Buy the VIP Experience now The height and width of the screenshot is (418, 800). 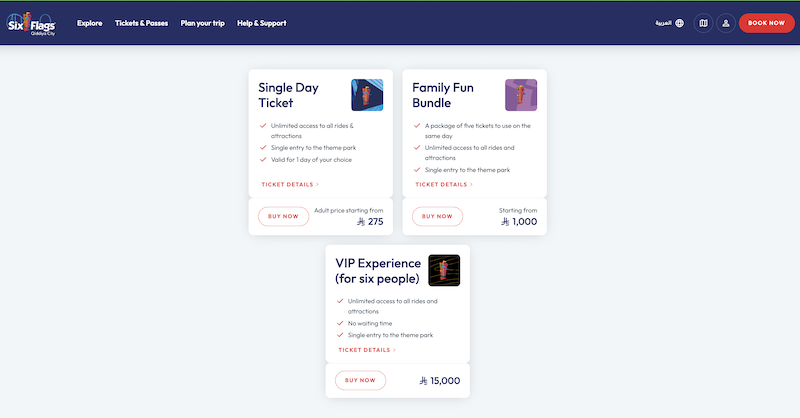pyautogui.click(x=360, y=380)
